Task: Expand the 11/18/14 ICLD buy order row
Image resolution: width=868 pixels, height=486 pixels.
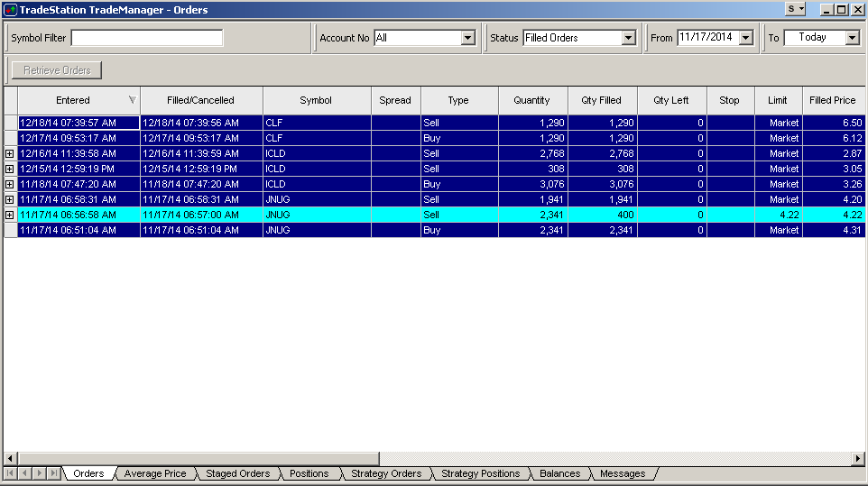Action: point(10,184)
